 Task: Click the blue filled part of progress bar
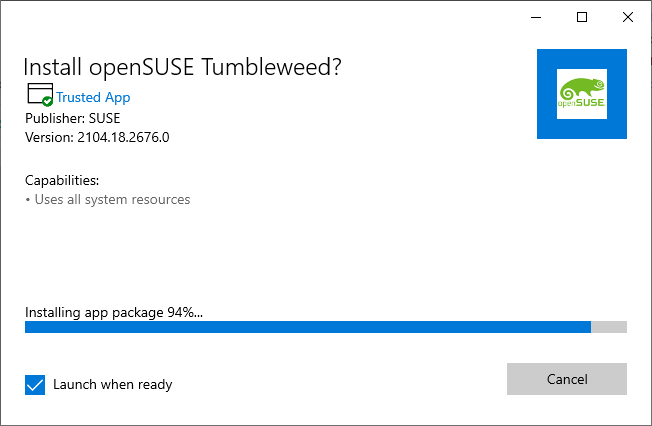(x=308, y=327)
